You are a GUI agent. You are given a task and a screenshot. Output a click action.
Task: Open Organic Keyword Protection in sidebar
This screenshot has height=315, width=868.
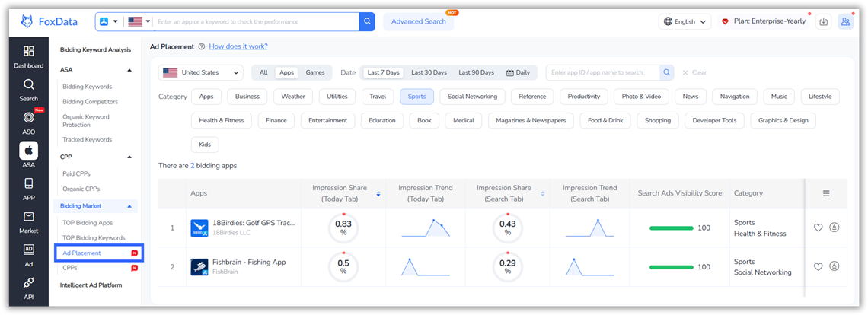click(x=86, y=121)
